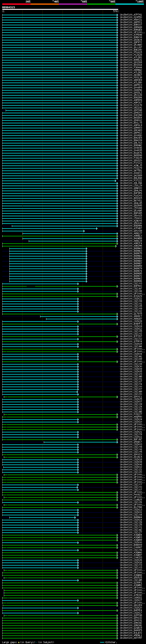Select the label UniRef100_C8ZJV3
This screenshot has width=146, height=644.
pyautogui.click(x=131, y=284)
